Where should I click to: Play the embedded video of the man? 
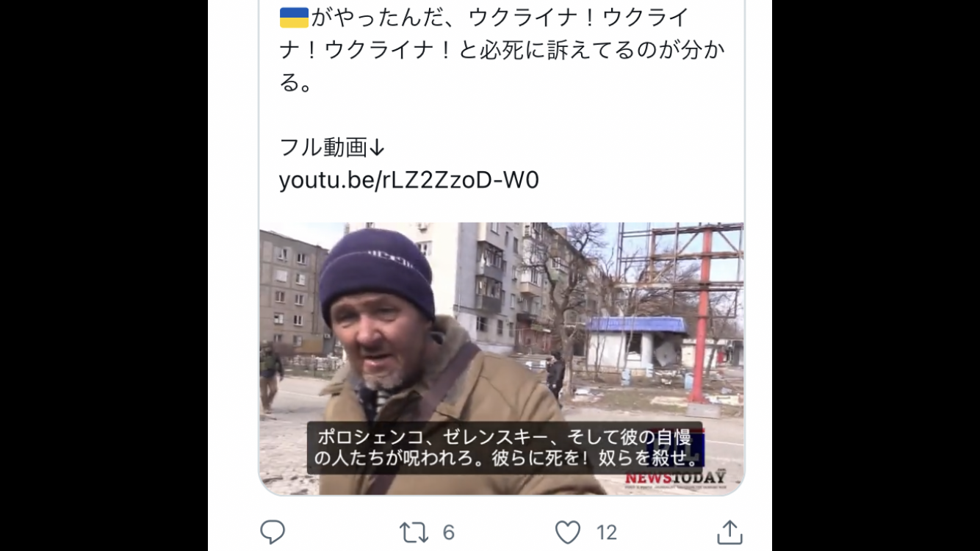[502, 359]
